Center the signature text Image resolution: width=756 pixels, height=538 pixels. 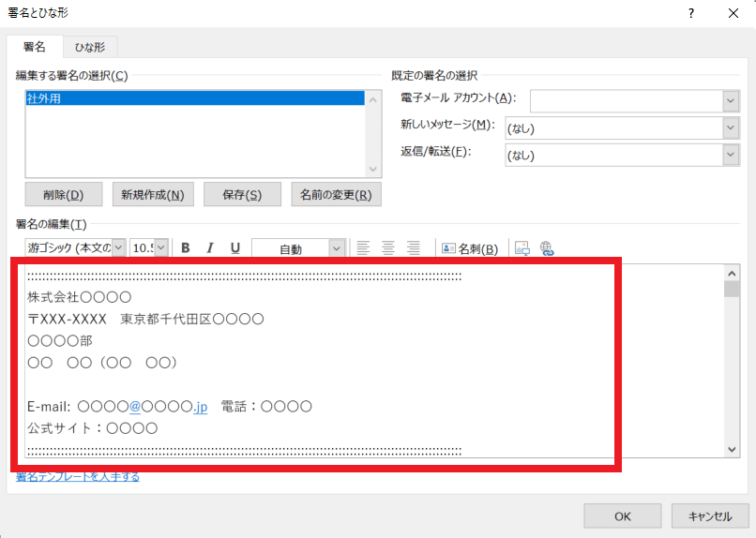pos(388,248)
